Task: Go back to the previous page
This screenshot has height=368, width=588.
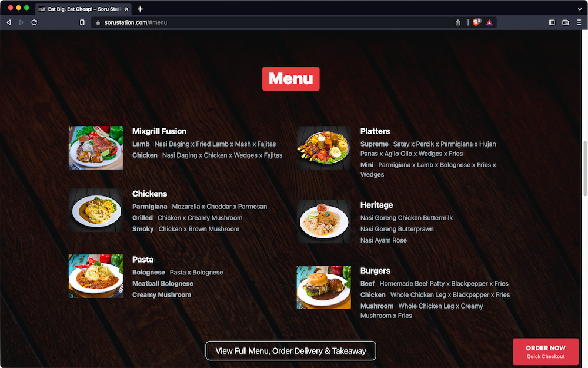Action: coord(9,22)
